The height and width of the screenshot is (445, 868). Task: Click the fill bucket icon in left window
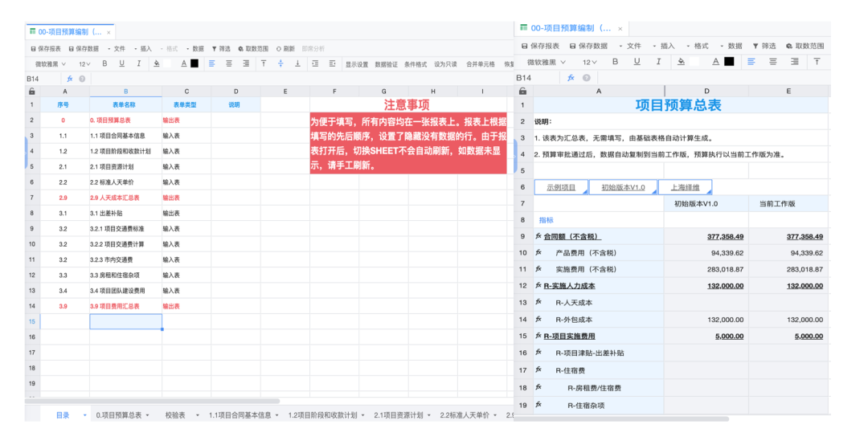pyautogui.click(x=157, y=63)
